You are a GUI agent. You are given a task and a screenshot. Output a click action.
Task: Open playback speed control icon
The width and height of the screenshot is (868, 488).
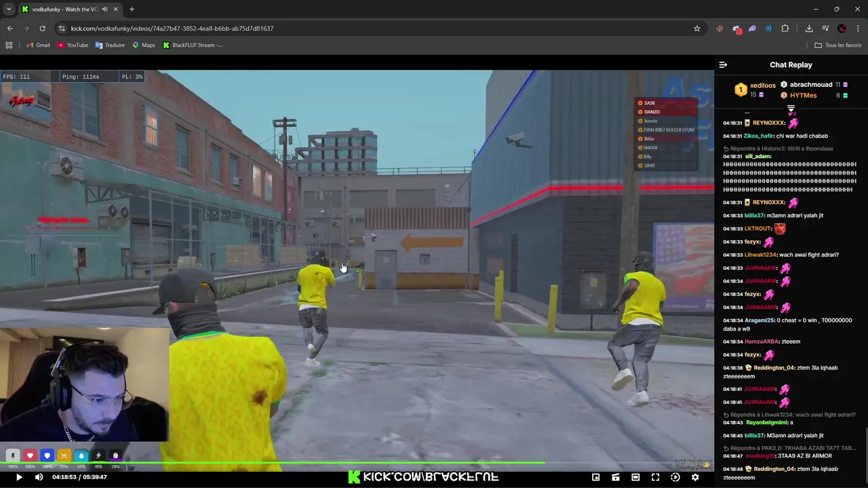[x=675, y=477]
